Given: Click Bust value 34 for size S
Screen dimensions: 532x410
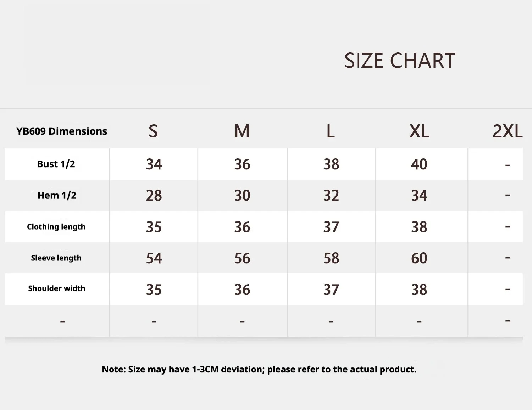Looking at the screenshot, I should [x=154, y=164].
